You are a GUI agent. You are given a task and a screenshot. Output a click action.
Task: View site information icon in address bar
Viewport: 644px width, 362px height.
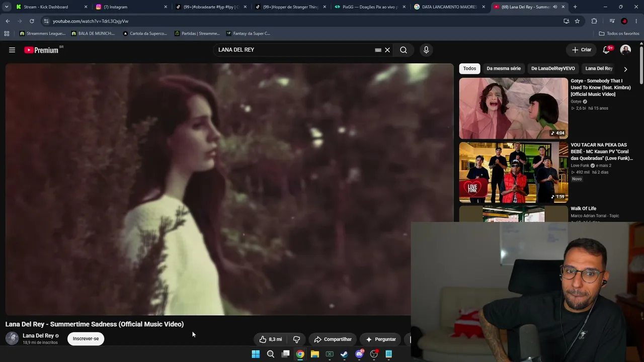[46, 21]
